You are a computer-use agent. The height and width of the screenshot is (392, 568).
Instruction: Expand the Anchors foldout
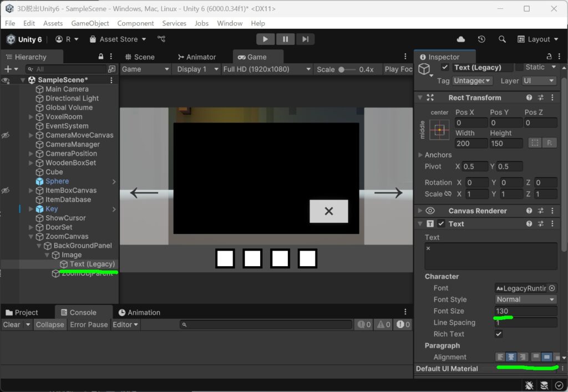pyautogui.click(x=420, y=155)
